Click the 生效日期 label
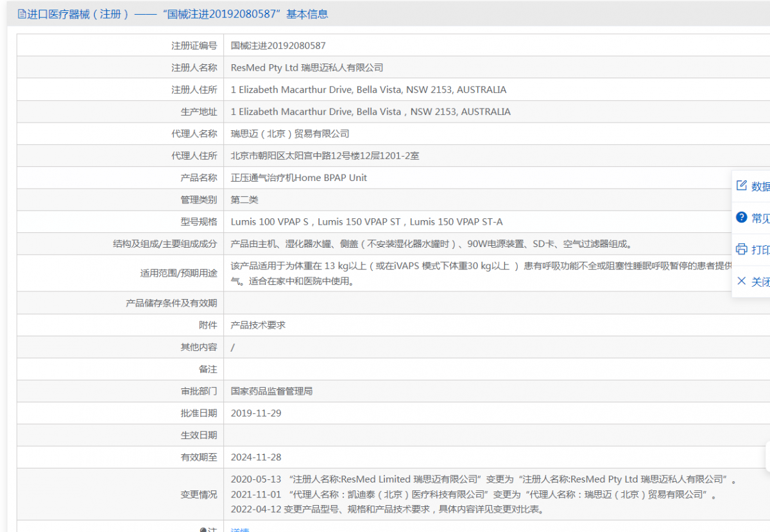 pos(199,435)
